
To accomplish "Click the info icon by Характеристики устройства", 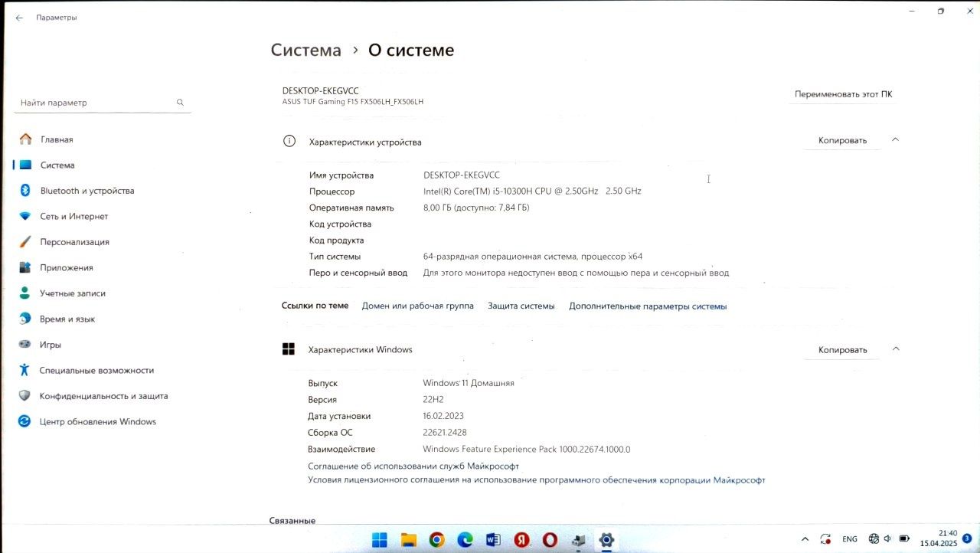I will pyautogui.click(x=289, y=141).
